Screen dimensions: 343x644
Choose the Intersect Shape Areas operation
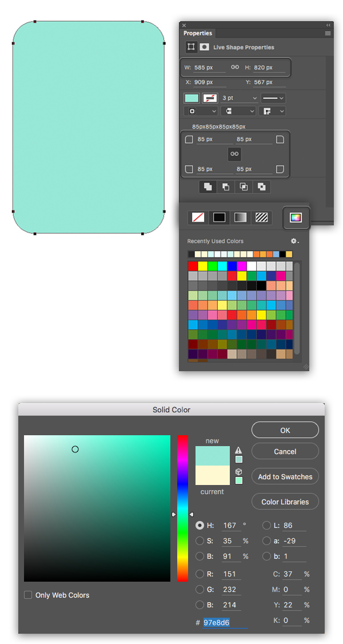(x=244, y=187)
